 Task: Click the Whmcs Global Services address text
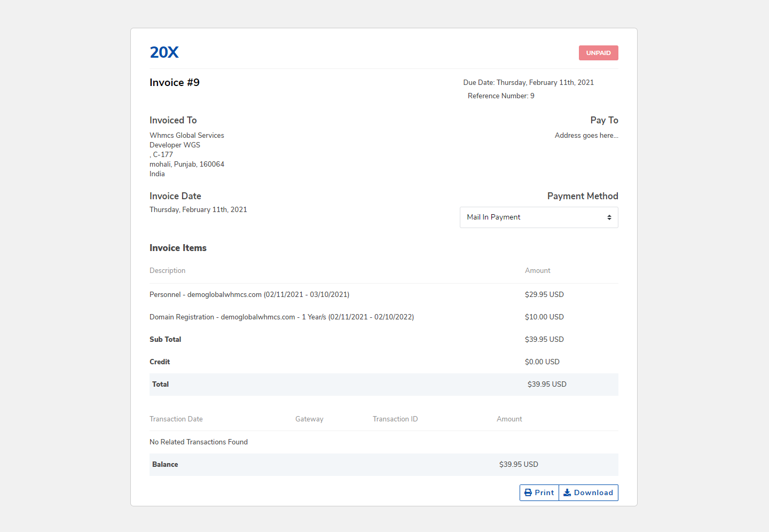pos(187,136)
